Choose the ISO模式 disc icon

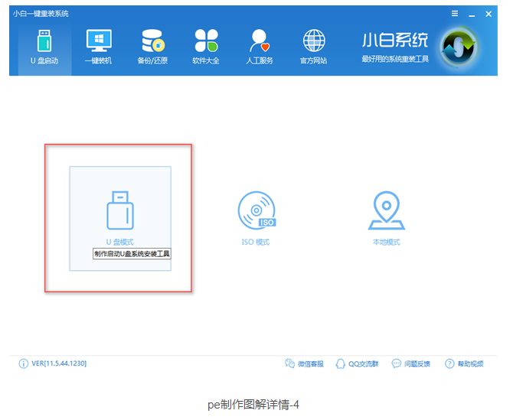click(x=256, y=210)
